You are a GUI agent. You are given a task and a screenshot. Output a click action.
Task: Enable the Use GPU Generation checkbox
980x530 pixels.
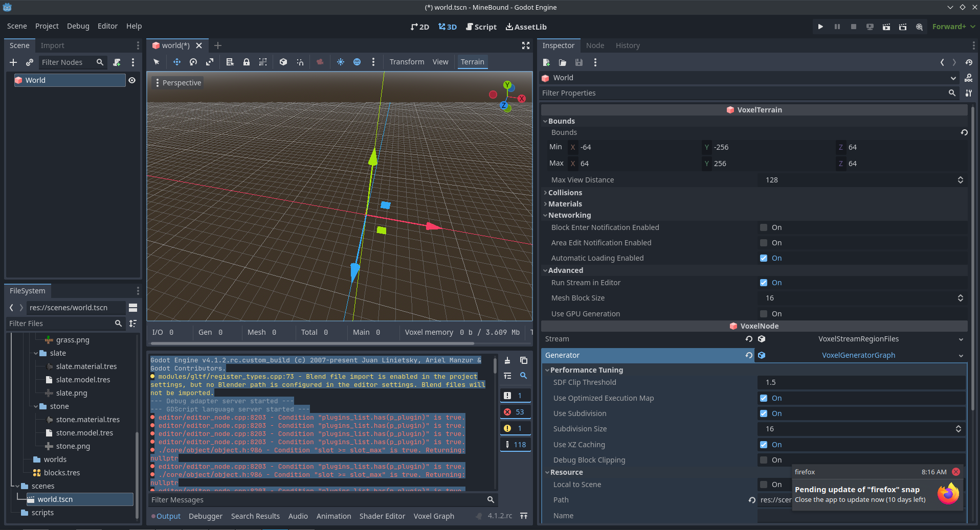(763, 313)
